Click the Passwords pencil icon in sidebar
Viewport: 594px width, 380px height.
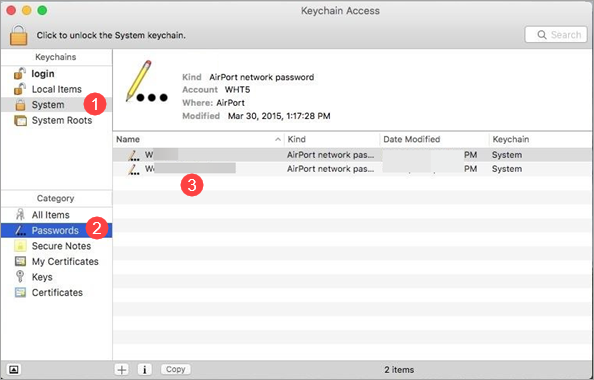click(20, 230)
